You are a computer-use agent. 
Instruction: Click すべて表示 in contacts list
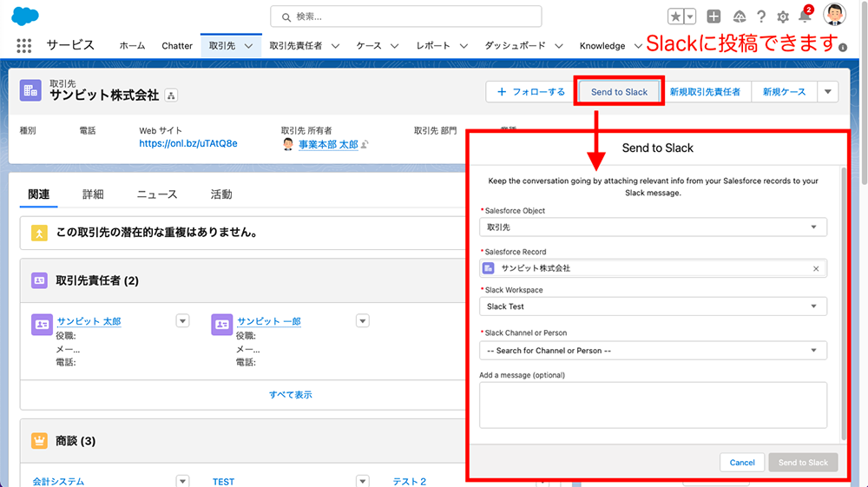pos(291,395)
